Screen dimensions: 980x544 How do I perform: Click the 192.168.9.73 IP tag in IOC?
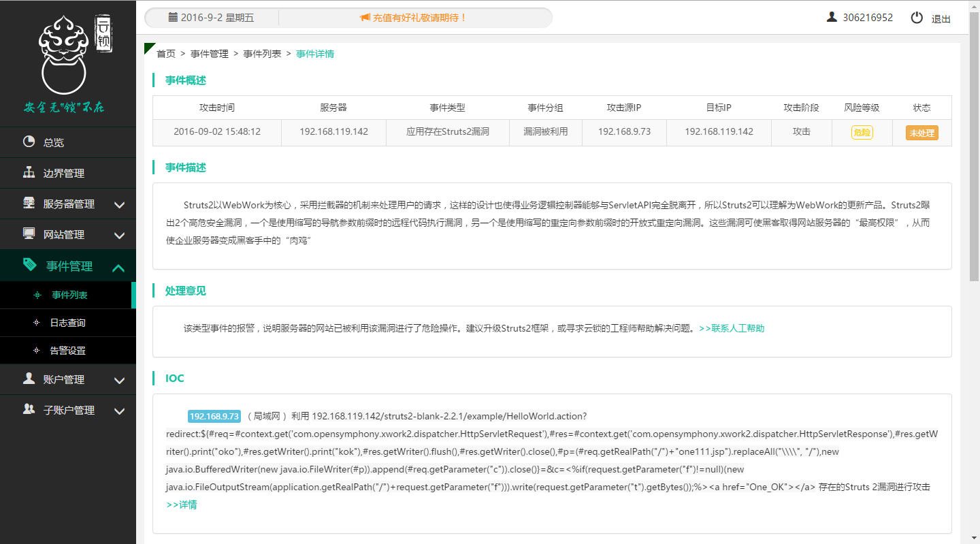[214, 416]
